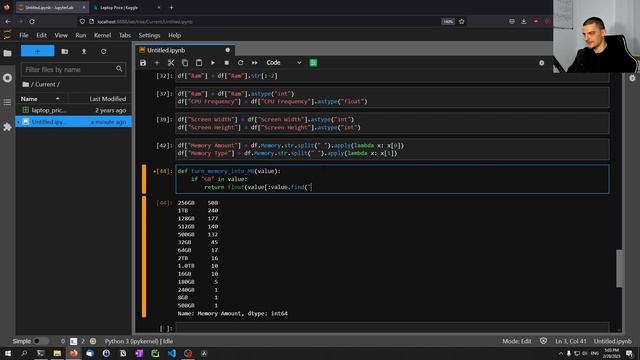Click the empty code cell at bottom

tap(392, 328)
